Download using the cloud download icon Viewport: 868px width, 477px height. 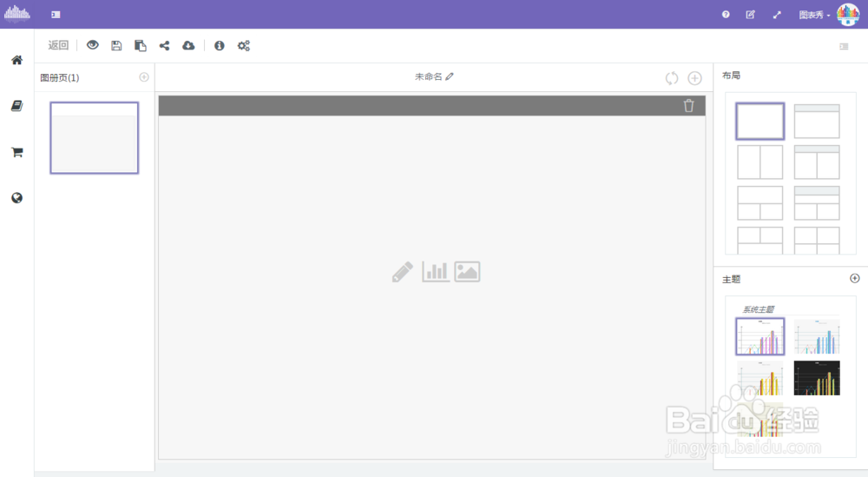[188, 45]
